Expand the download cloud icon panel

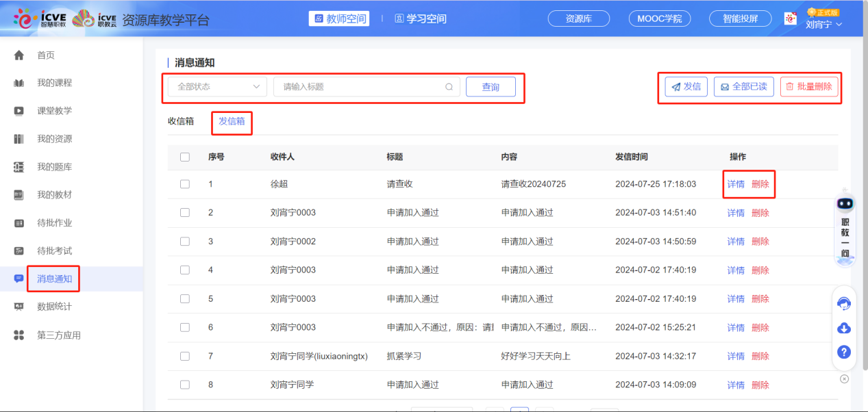tap(843, 328)
